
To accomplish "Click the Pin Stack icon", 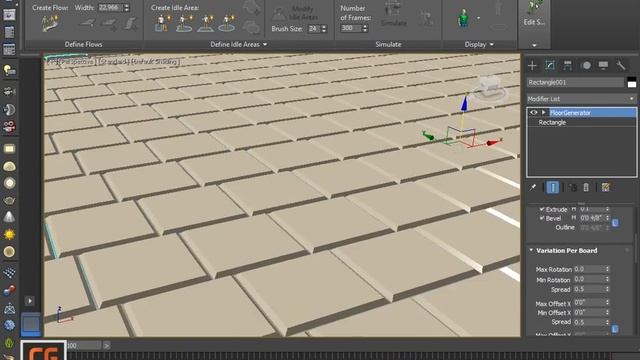I will 533,187.
